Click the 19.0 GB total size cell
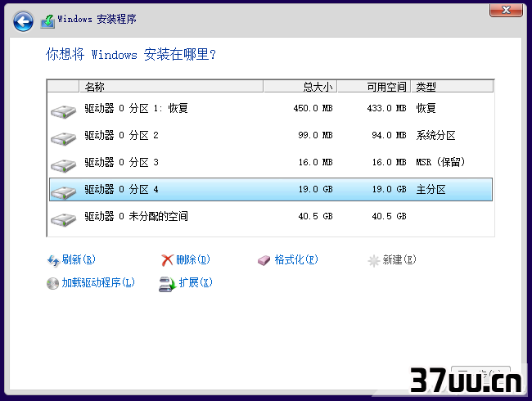Image resolution: width=532 pixels, height=401 pixels. (x=315, y=189)
